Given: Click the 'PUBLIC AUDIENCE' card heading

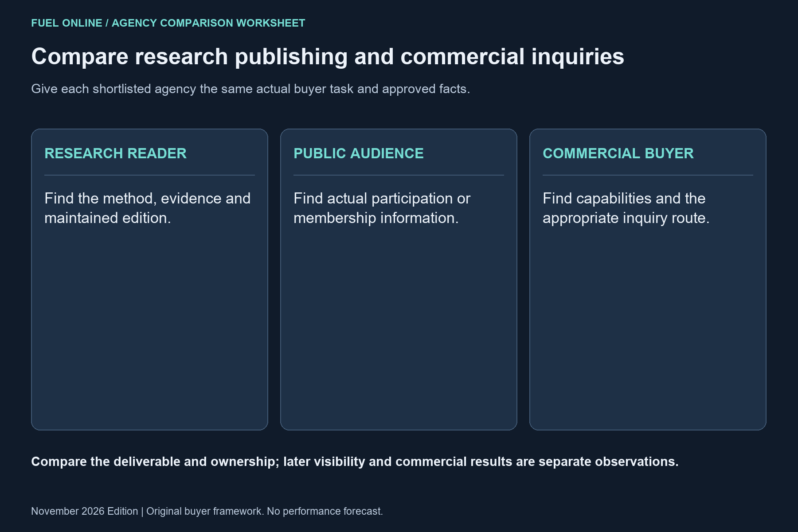Looking at the screenshot, I should click(358, 153).
